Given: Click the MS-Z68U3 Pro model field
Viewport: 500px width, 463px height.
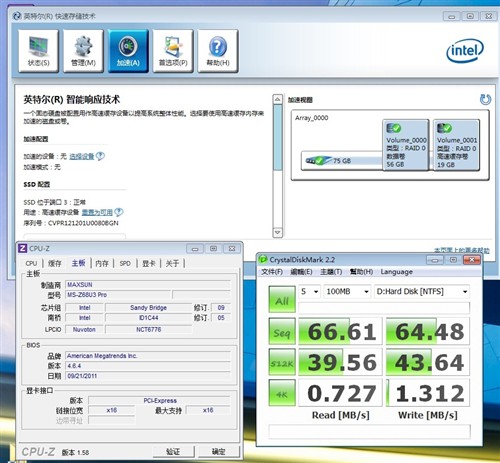Looking at the screenshot, I should point(118,295).
